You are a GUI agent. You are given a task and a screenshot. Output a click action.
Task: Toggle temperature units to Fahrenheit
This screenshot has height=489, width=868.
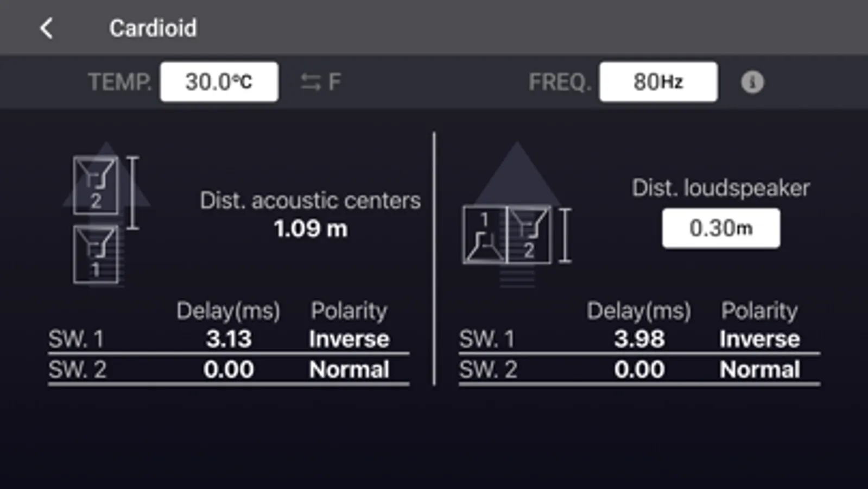319,81
